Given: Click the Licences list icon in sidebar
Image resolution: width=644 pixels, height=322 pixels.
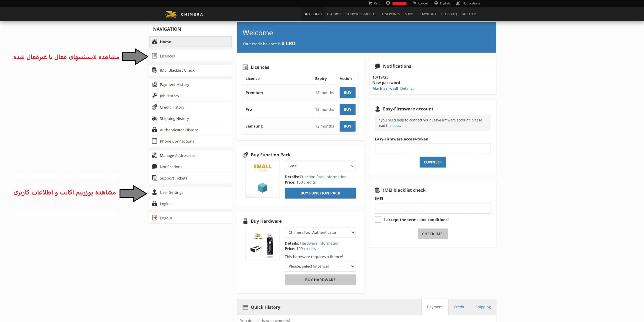Looking at the screenshot, I should [154, 56].
